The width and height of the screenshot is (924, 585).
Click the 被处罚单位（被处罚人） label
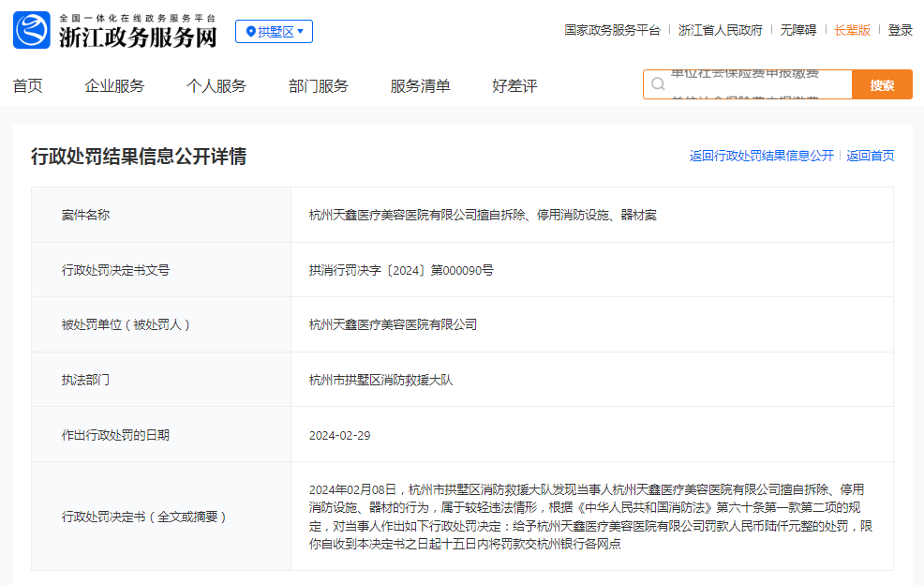tap(126, 325)
